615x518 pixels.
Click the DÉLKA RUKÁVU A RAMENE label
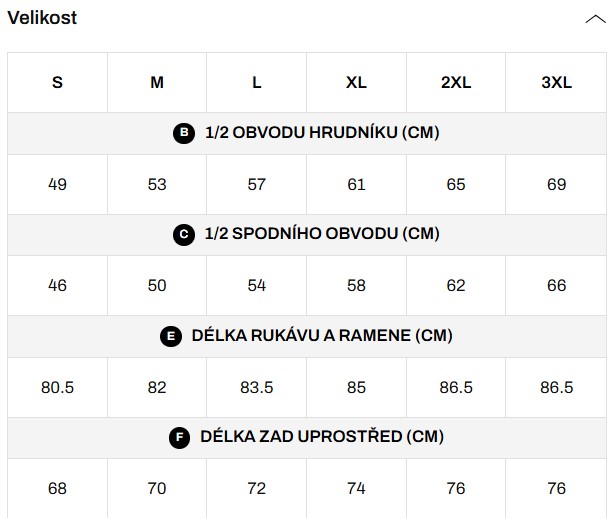pyautogui.click(x=322, y=336)
